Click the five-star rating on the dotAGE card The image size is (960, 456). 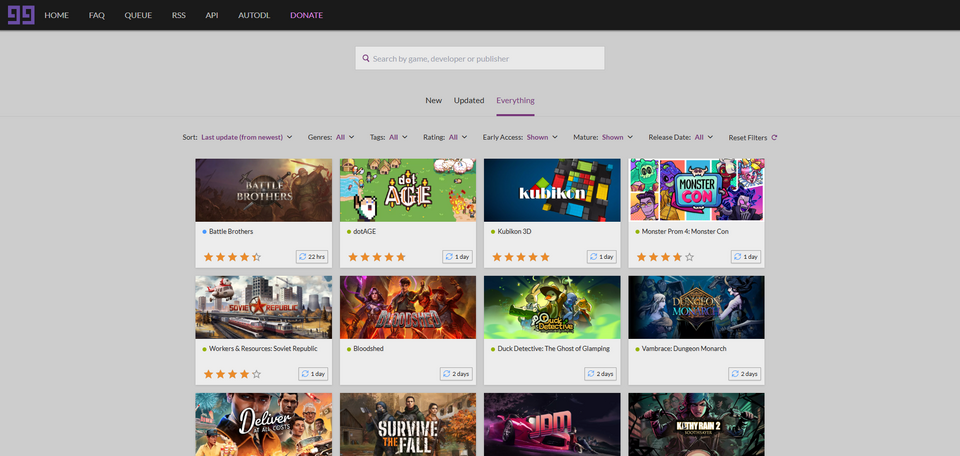[377, 257]
